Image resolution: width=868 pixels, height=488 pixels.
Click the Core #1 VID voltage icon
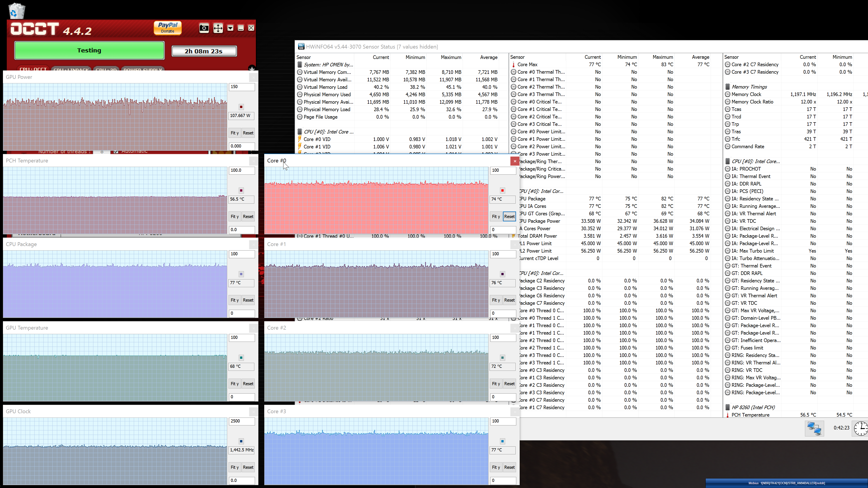pos(300,146)
